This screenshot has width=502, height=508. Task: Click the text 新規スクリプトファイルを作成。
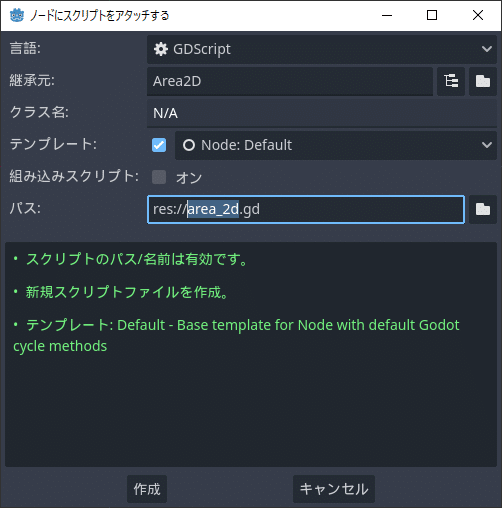[127, 292]
